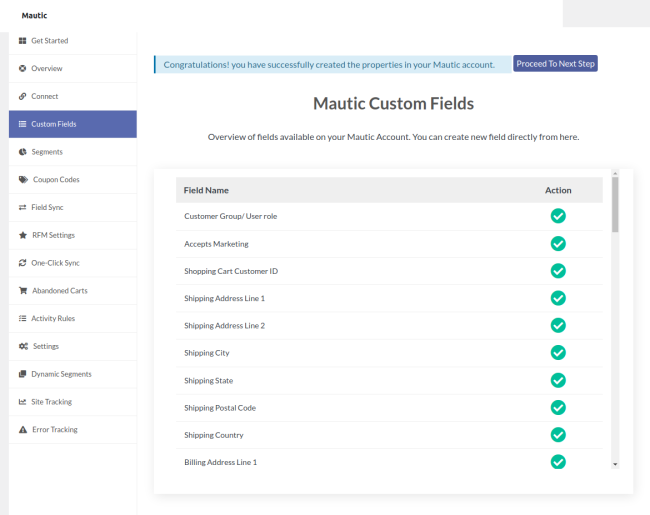The width and height of the screenshot is (650, 515).
Task: Click the Get Started grid icon
Action: click(x=22, y=41)
